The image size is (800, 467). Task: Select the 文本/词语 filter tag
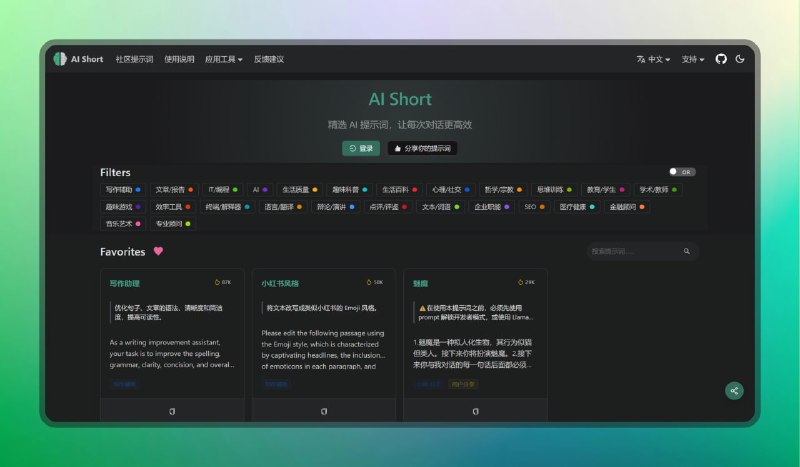point(441,207)
